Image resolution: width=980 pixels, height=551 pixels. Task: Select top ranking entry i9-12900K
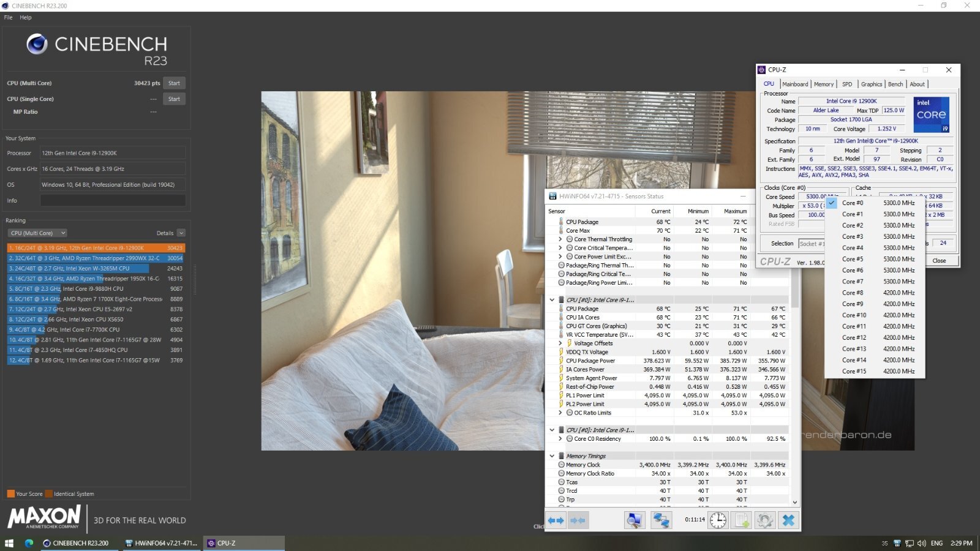(96, 248)
